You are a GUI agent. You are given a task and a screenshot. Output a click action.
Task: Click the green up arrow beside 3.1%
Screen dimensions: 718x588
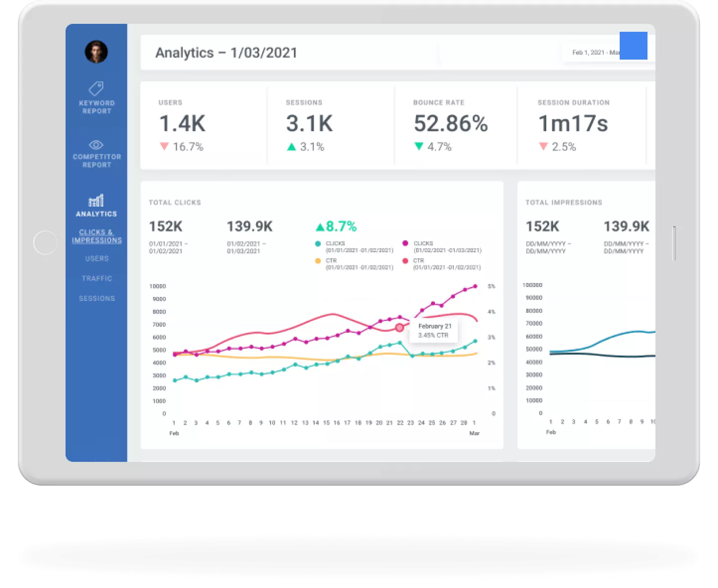(291, 147)
